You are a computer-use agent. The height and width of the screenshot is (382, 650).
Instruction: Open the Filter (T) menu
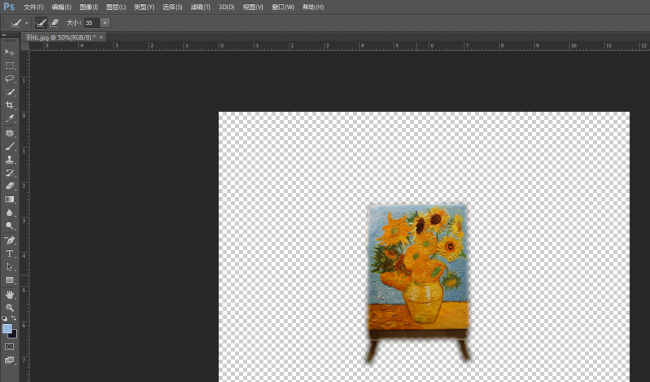(200, 7)
